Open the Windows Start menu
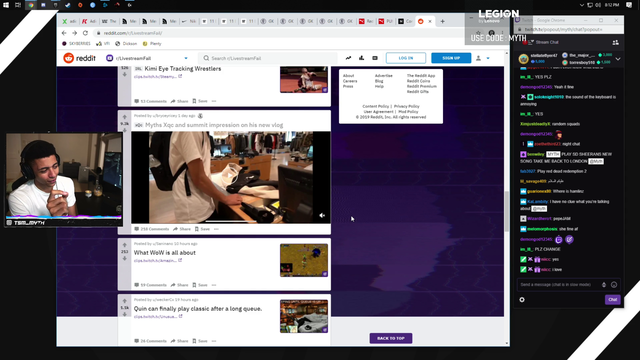 tap(6, 5)
